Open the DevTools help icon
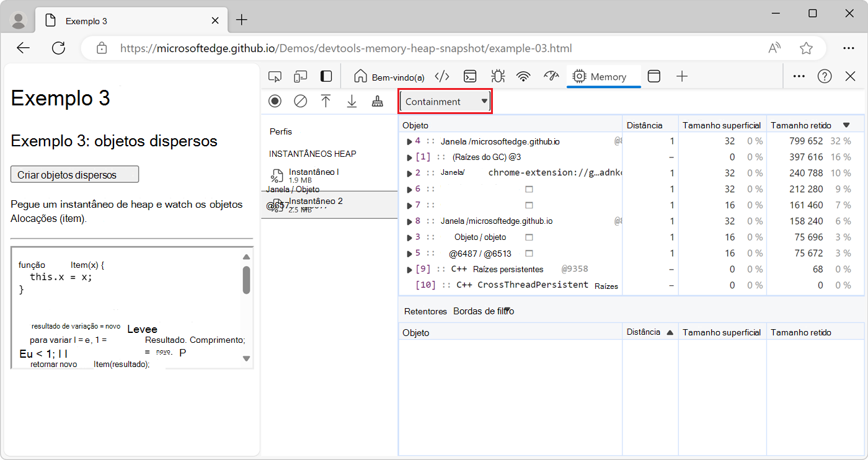Viewport: 868px width, 460px height. (x=825, y=76)
